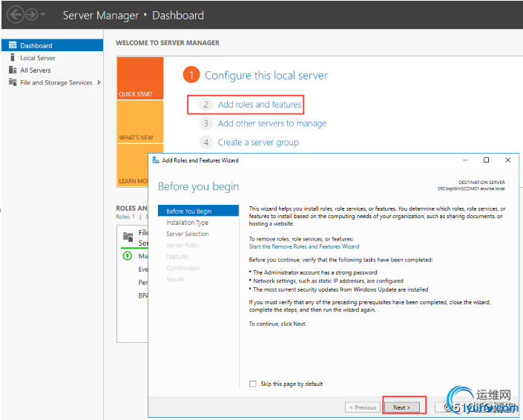Viewport: 523px width, 420px height.
Task: Click the wizard title bar icon
Action: 156,160
